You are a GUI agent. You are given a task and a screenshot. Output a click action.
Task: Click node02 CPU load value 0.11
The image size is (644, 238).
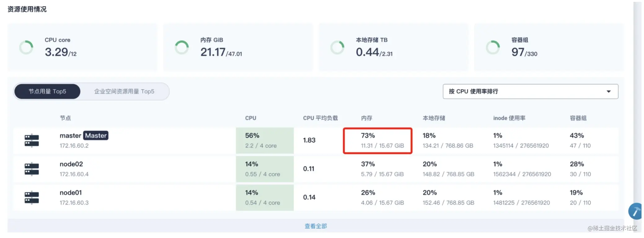click(x=309, y=169)
